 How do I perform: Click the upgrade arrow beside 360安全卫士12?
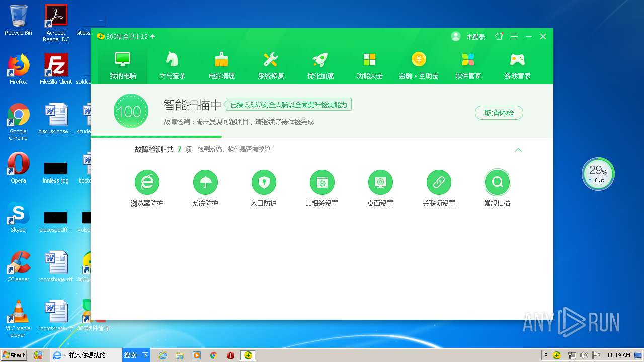pos(153,36)
